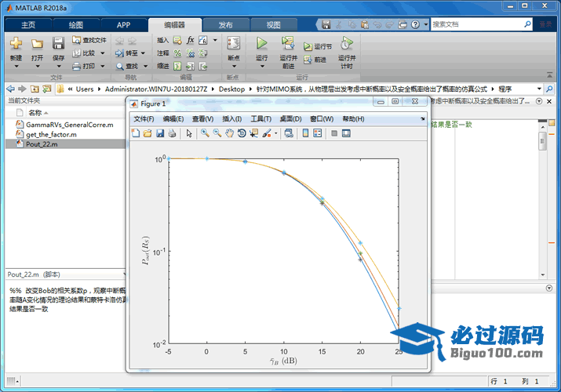The image size is (561, 392).
Task: Open the Compare (比较) dropdown arrow
Action: (103, 53)
